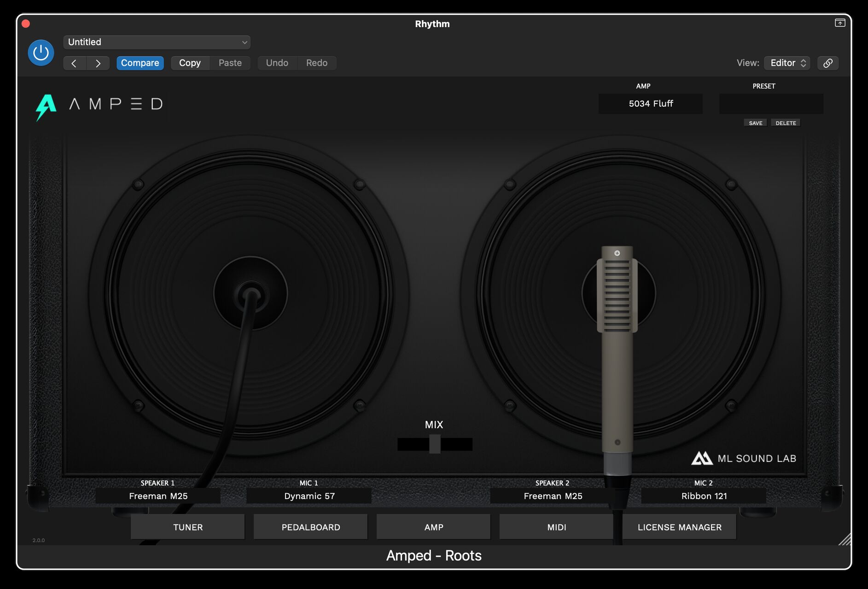Click the Undo button
868x589 pixels.
point(277,63)
